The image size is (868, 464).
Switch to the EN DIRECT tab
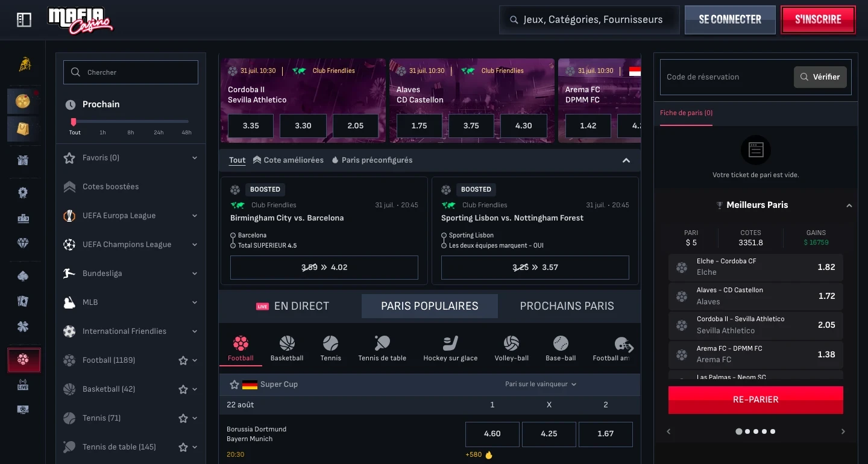click(x=293, y=306)
